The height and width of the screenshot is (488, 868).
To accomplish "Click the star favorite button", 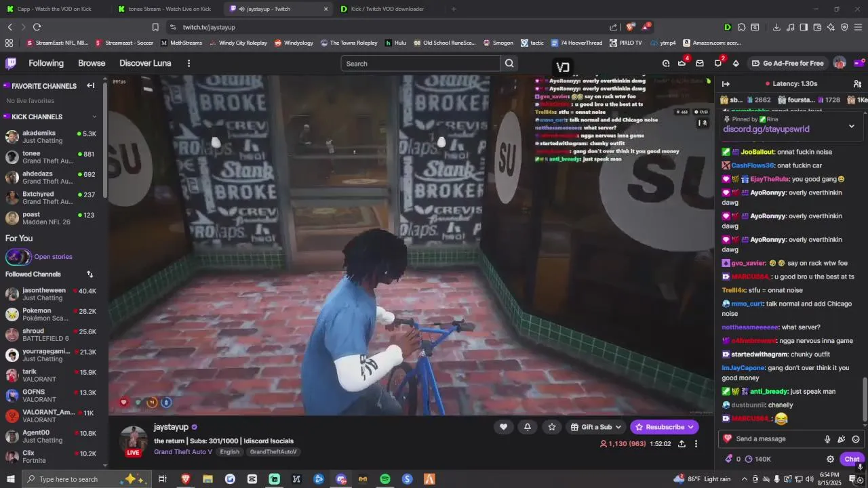I will coord(552,426).
